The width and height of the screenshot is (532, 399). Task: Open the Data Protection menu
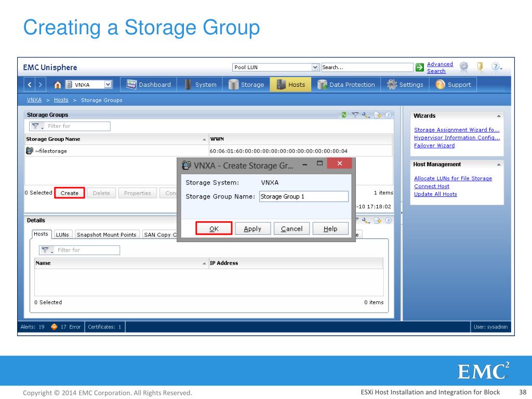coord(346,85)
